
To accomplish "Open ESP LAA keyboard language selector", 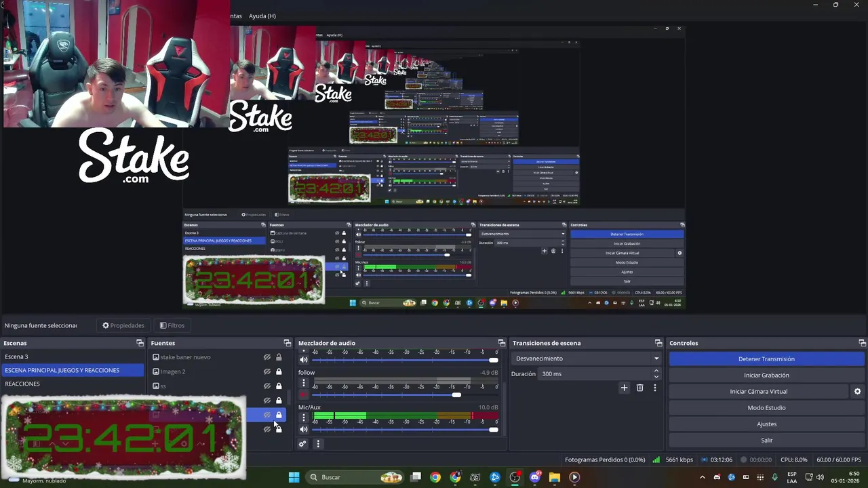I will [792, 477].
